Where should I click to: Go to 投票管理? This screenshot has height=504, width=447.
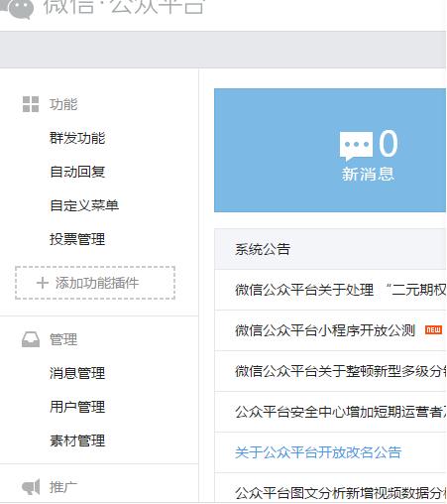77,239
